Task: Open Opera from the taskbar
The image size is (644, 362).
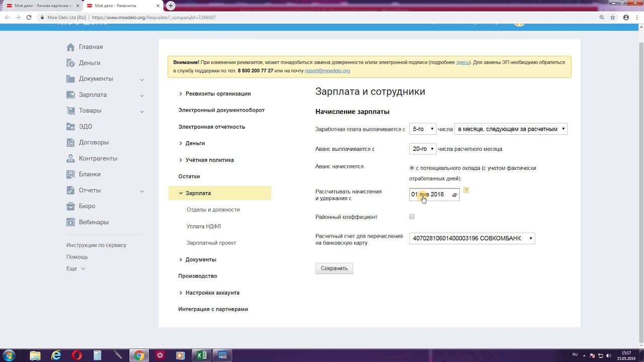Action: click(x=76, y=355)
